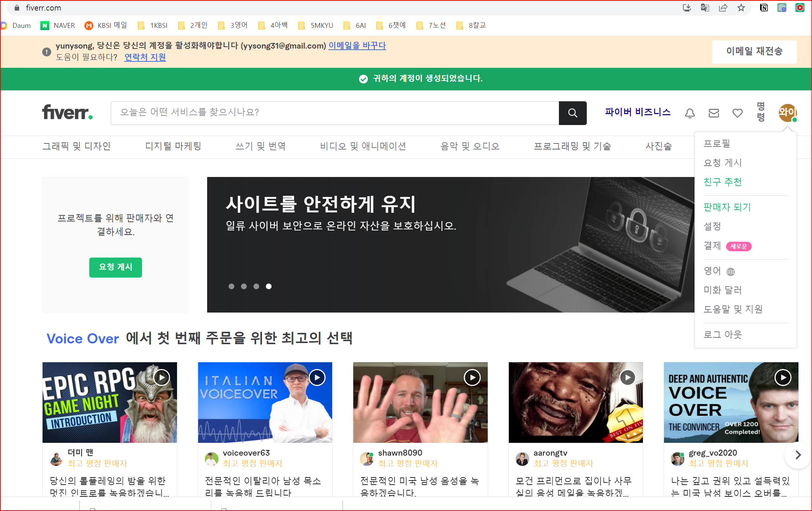Open the notifications bell
The height and width of the screenshot is (511, 812).
pos(690,113)
